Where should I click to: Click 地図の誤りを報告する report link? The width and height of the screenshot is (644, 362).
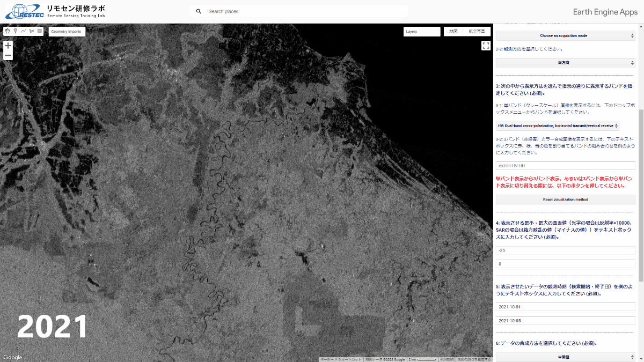[474, 359]
